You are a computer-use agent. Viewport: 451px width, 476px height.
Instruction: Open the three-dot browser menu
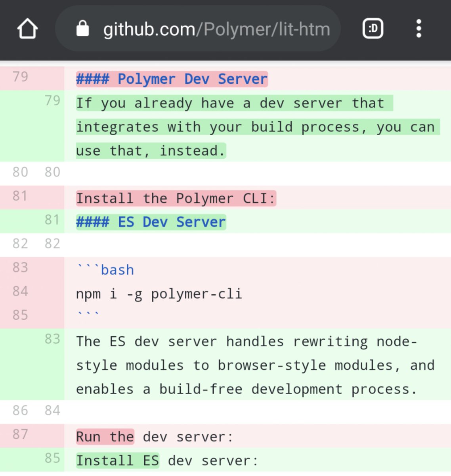pos(419,29)
